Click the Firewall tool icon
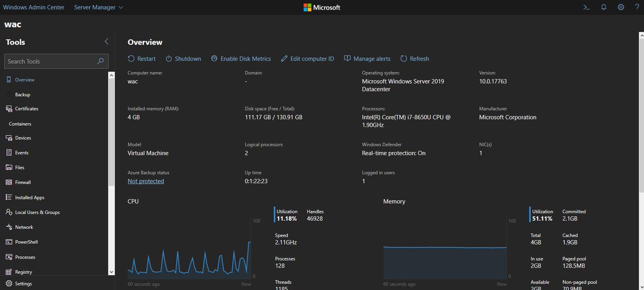 coord(9,182)
